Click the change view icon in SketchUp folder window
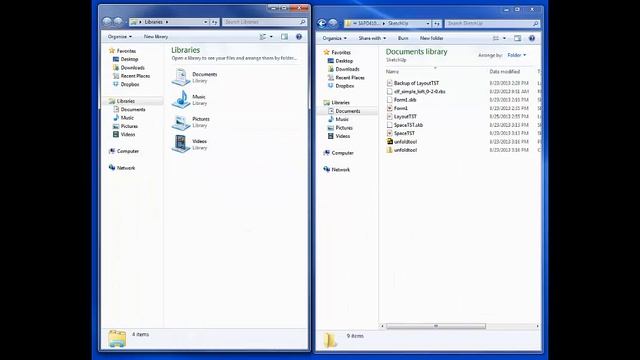The height and width of the screenshot is (360, 640). (496, 38)
